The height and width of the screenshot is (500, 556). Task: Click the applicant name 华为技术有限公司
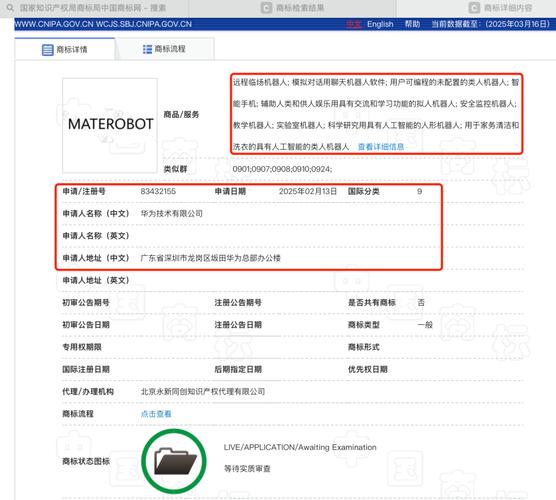(172, 213)
